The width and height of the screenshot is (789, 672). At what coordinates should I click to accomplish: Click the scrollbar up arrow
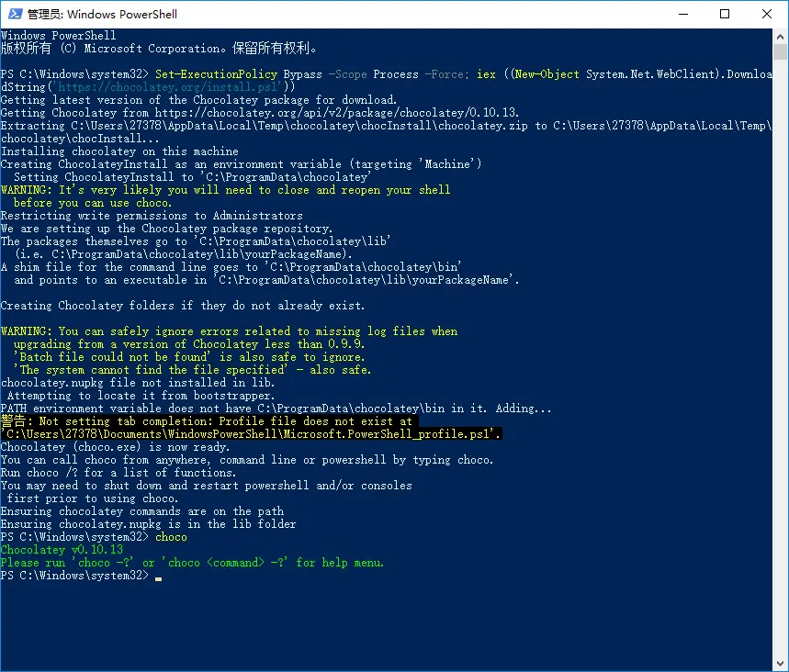pyautogui.click(x=781, y=36)
